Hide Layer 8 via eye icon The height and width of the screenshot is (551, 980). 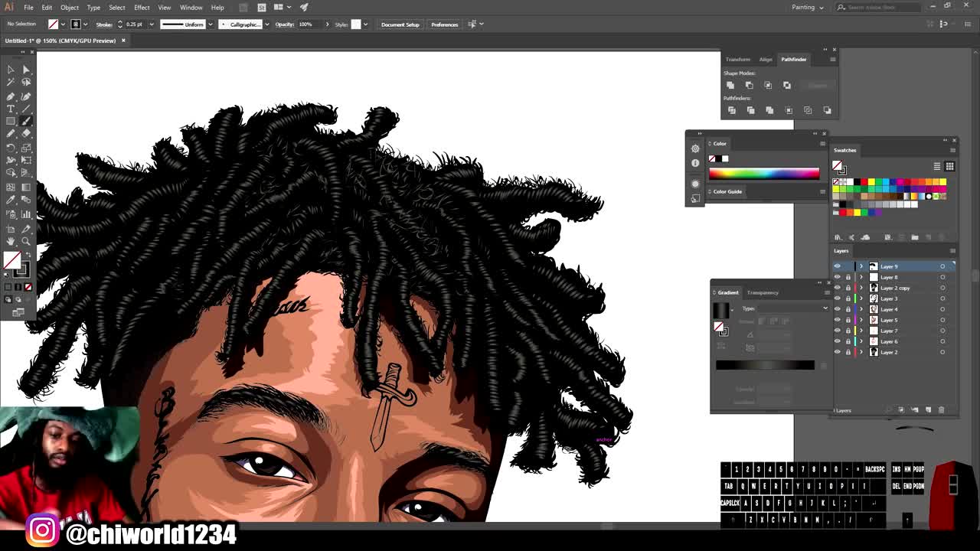click(837, 277)
